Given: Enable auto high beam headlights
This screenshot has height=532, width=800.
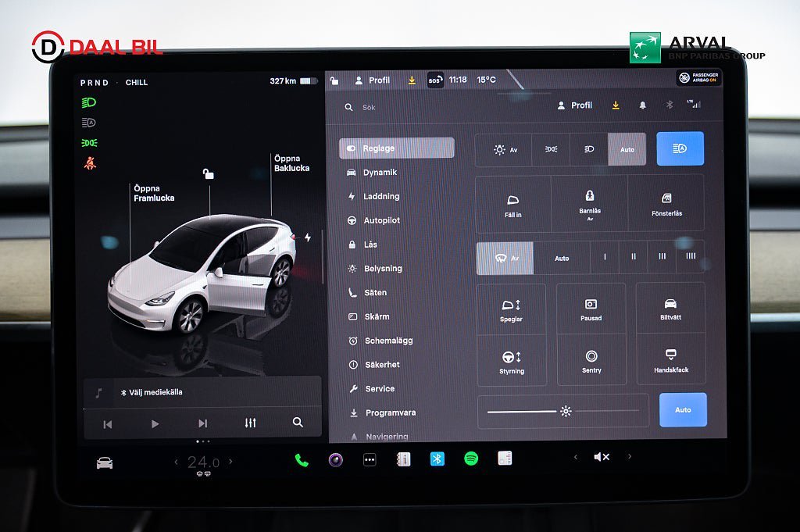Looking at the screenshot, I should click(x=680, y=148).
